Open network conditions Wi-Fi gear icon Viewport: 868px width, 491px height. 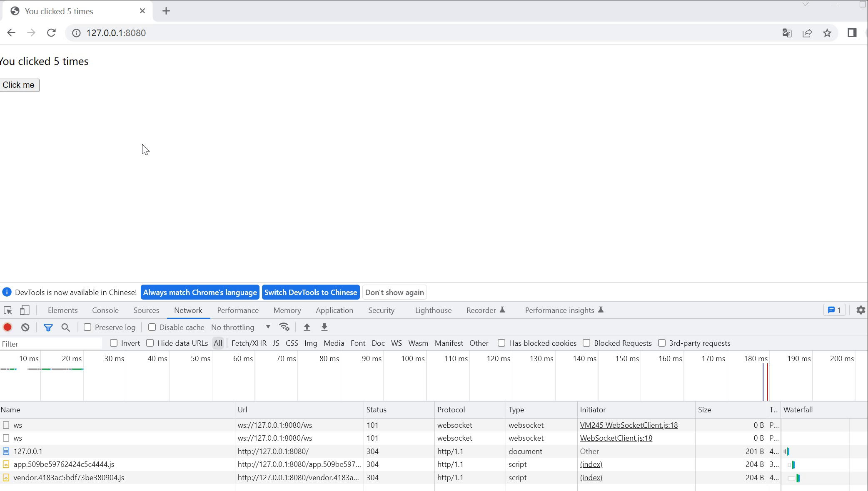coord(284,327)
